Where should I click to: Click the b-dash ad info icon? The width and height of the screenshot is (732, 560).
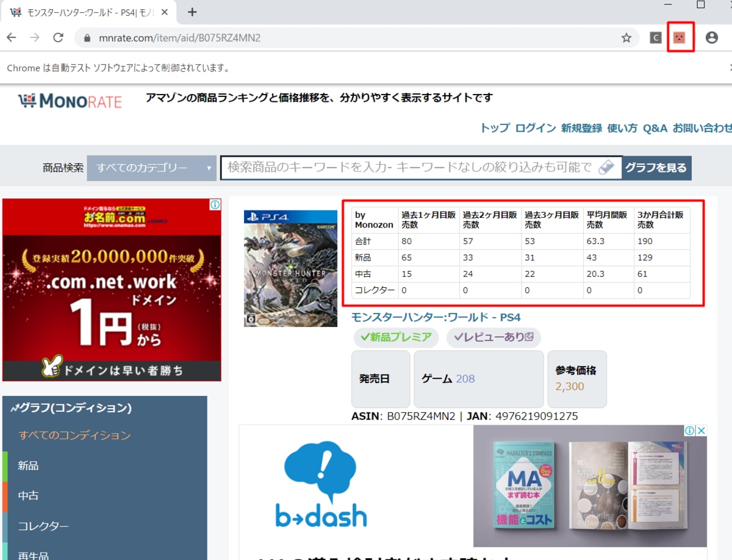690,431
